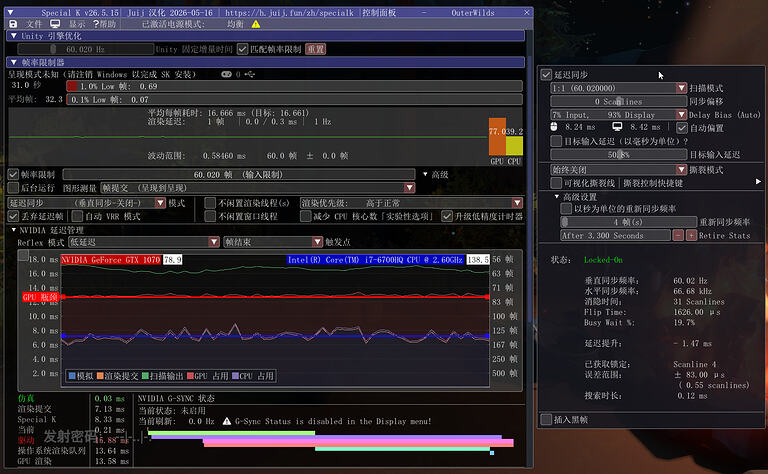Toggle the 帧率限制 checkbox
The width and height of the screenshot is (768, 474).
pos(13,174)
